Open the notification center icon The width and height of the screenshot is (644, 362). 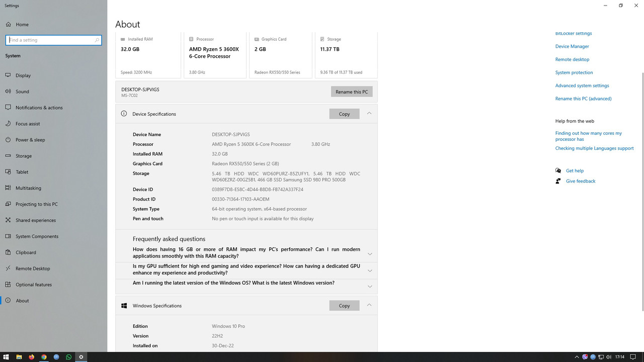pos(633,357)
